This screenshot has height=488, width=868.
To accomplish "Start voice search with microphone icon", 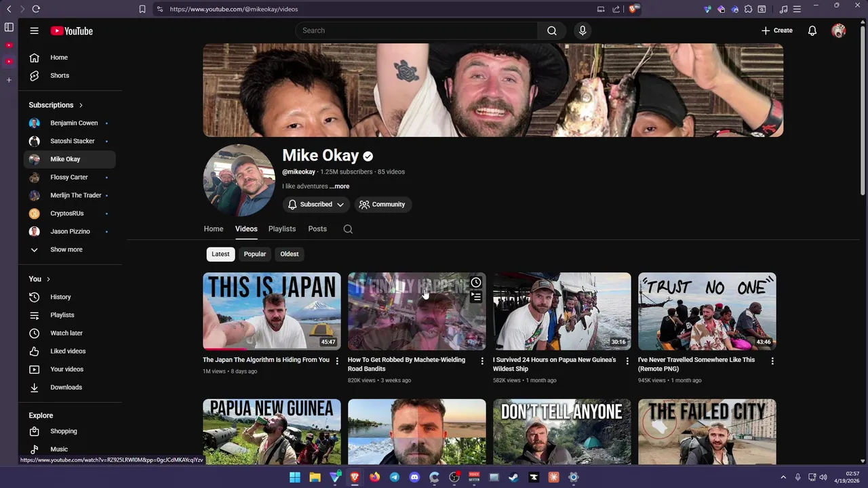I will click(583, 30).
